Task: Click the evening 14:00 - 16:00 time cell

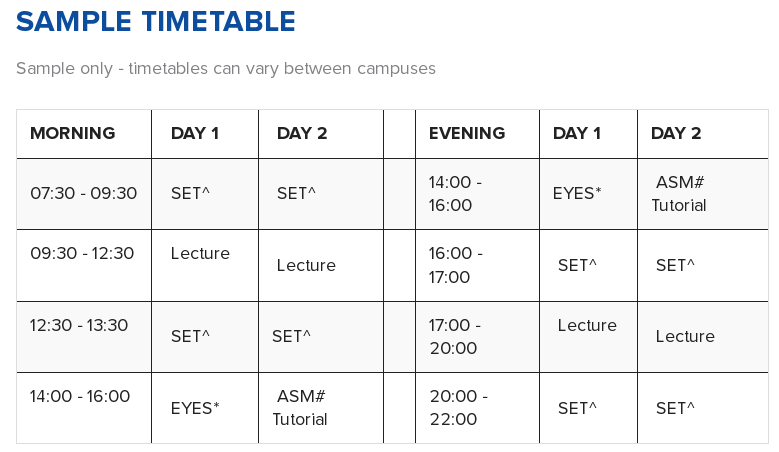Action: pyautogui.click(x=455, y=194)
